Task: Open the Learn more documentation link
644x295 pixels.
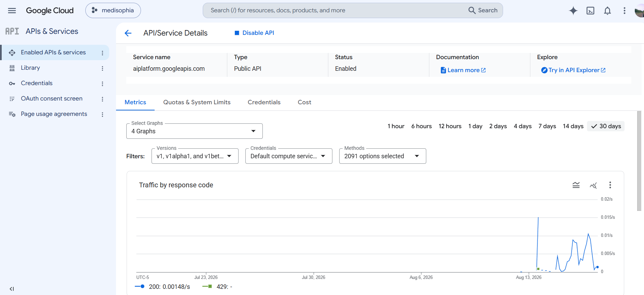Action: click(x=463, y=70)
